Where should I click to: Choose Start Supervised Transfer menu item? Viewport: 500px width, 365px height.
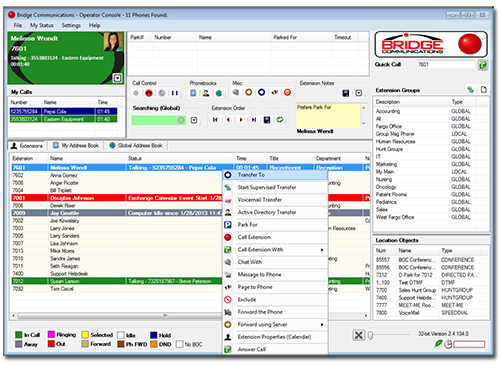[x=275, y=188]
